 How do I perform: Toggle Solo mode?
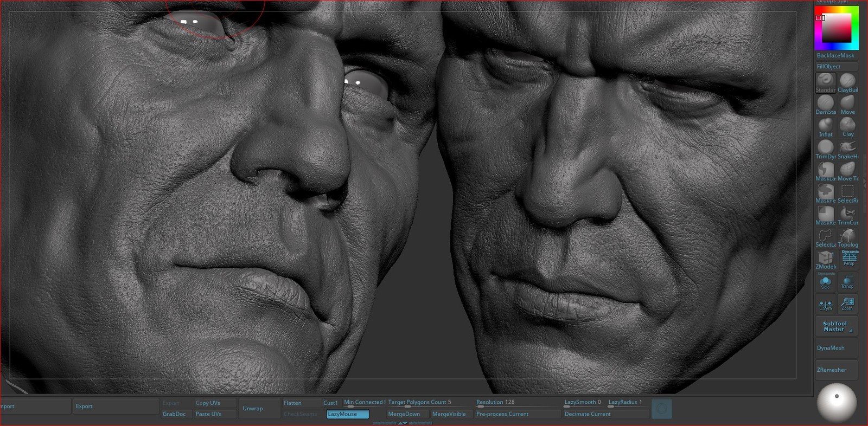point(826,281)
